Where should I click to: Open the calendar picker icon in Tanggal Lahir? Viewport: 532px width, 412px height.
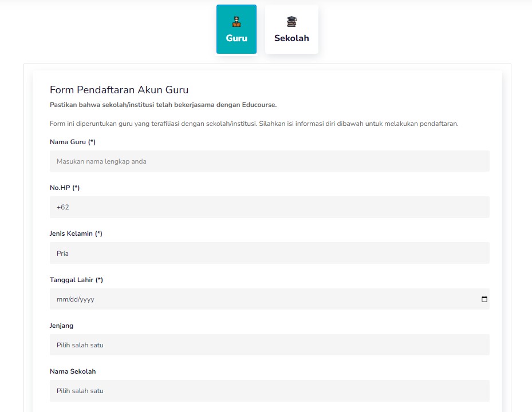tap(484, 299)
